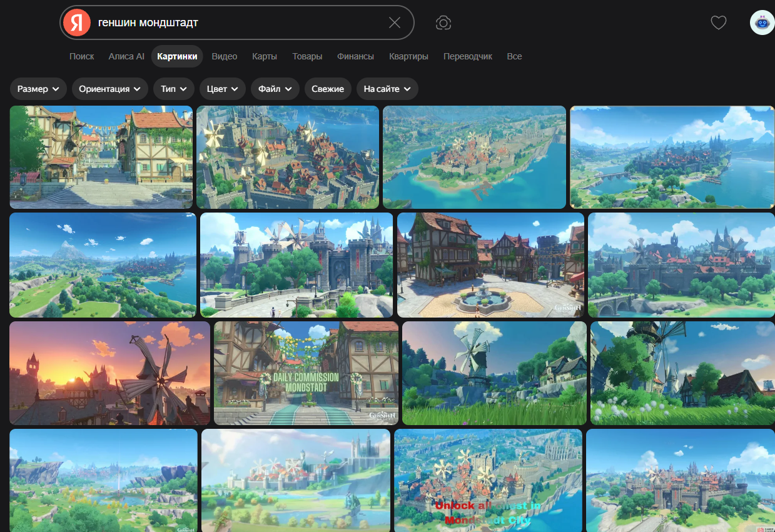
Task: Open the Алиса AI tab
Action: click(x=126, y=56)
